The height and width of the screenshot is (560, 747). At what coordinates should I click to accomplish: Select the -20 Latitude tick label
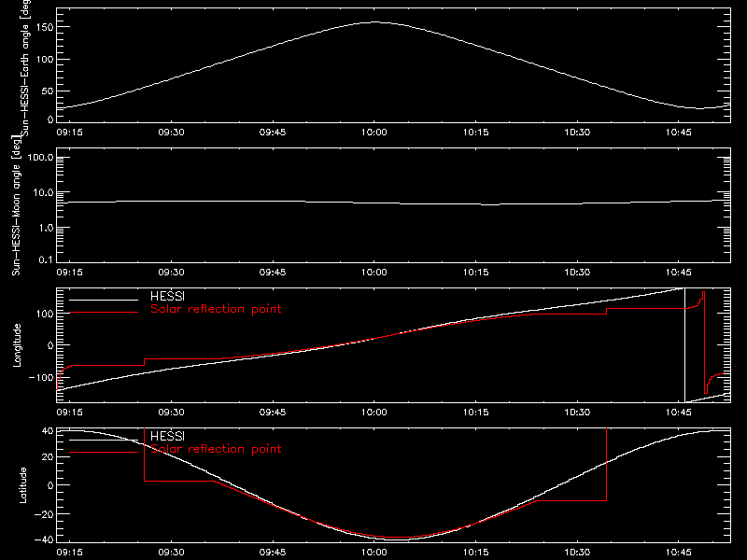tap(44, 514)
